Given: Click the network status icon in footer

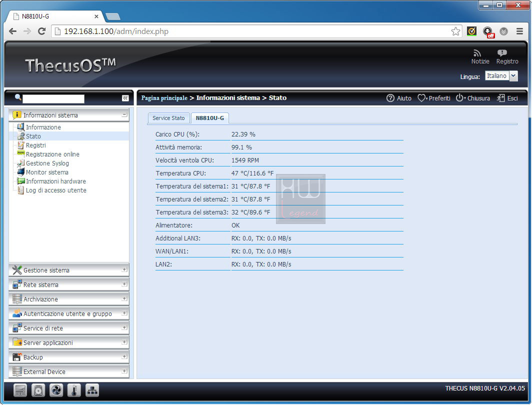Looking at the screenshot, I should point(92,390).
